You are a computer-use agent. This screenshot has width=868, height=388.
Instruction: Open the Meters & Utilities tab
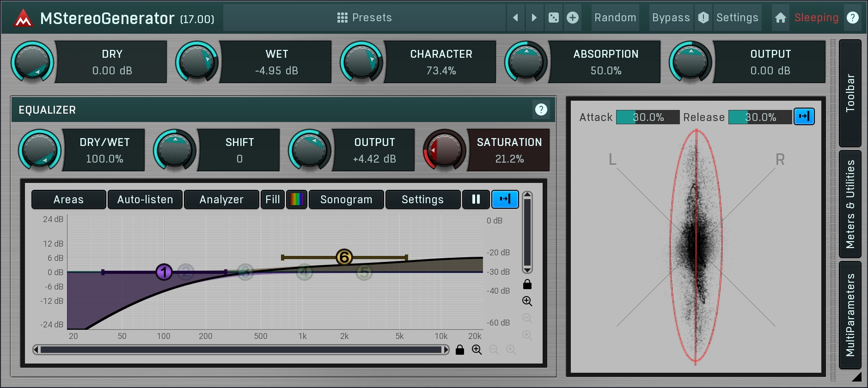tap(850, 204)
